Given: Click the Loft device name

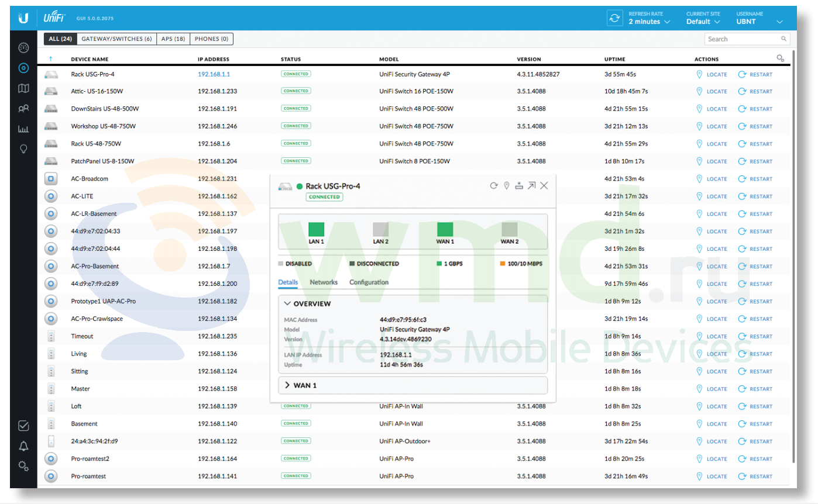Looking at the screenshot, I should point(76,406).
